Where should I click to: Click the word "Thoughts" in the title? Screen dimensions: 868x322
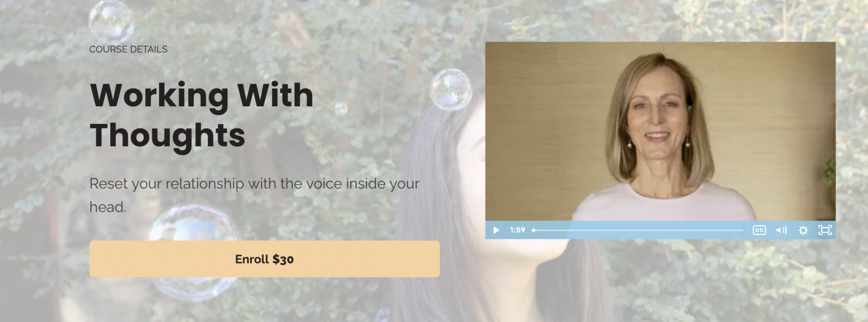pos(167,135)
